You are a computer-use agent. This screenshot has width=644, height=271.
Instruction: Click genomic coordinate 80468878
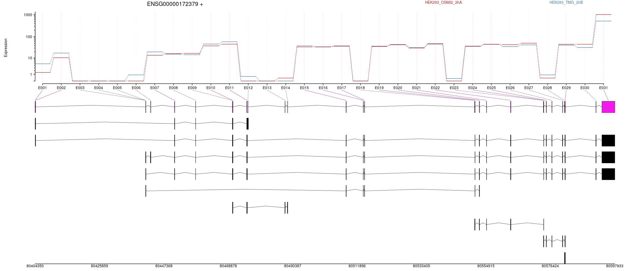(228, 266)
